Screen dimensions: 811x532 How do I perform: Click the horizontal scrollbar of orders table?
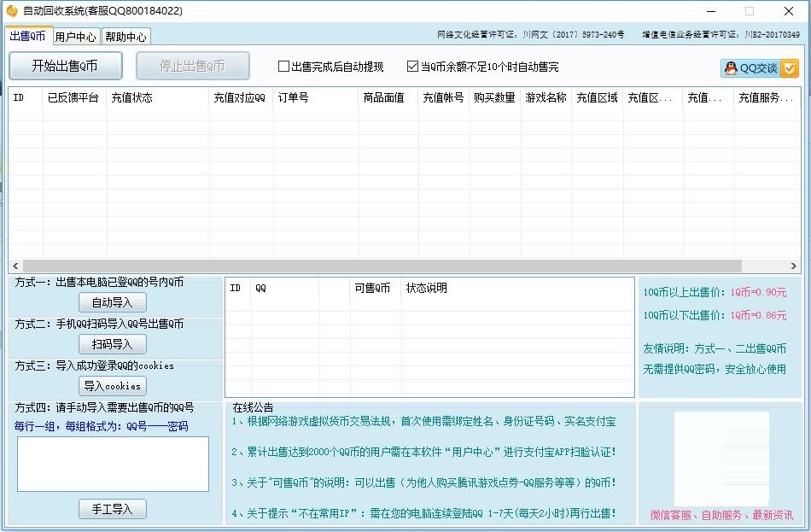click(382, 266)
